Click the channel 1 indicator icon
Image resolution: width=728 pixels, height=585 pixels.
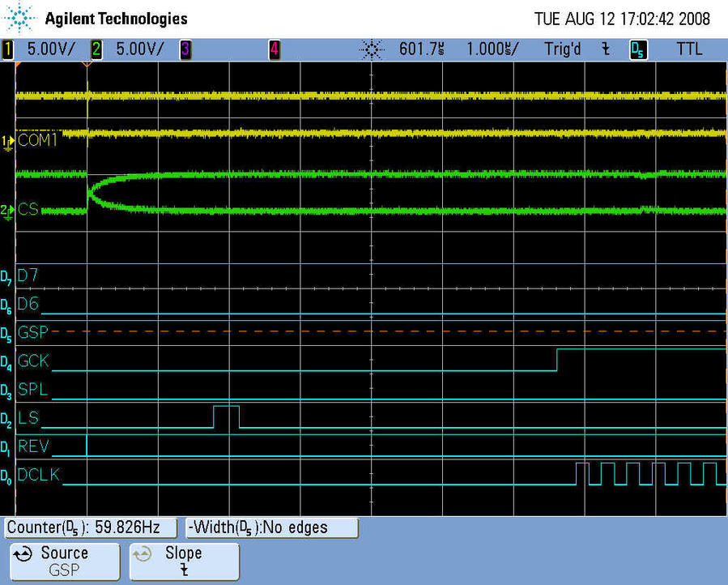point(9,49)
